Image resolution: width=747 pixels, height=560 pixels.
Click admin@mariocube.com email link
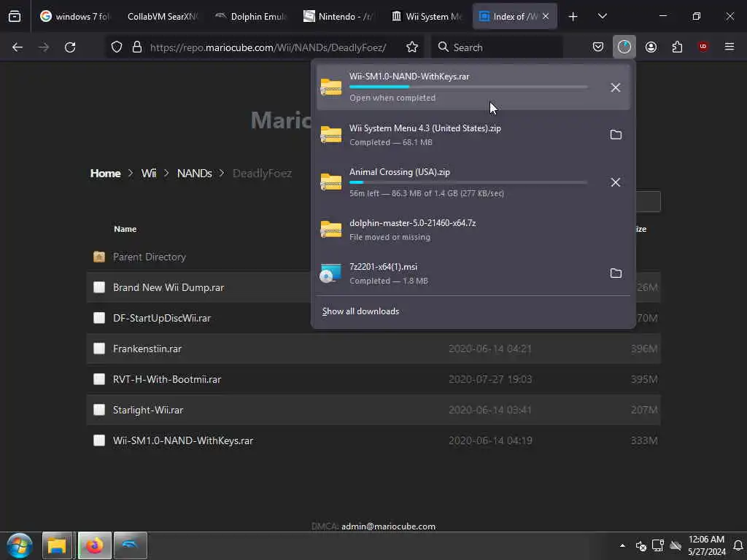[x=388, y=526]
